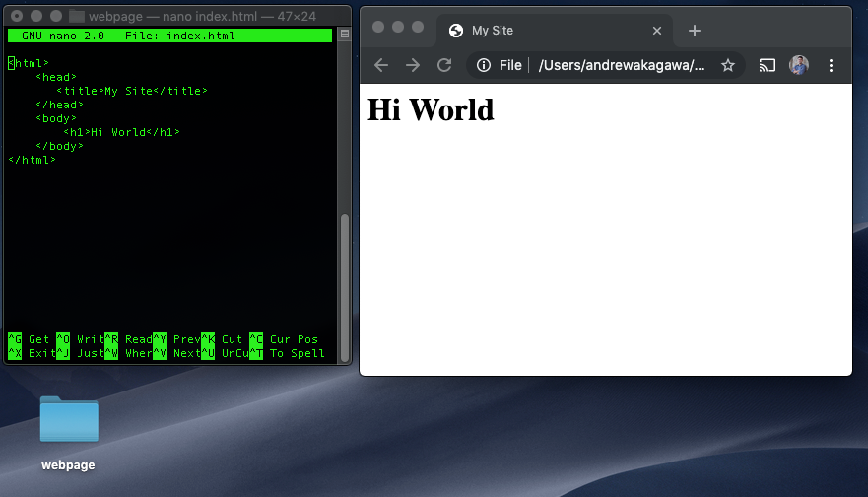Click the ^K Cut shortcut in nano
This screenshot has height=497, width=868.
click(x=222, y=339)
